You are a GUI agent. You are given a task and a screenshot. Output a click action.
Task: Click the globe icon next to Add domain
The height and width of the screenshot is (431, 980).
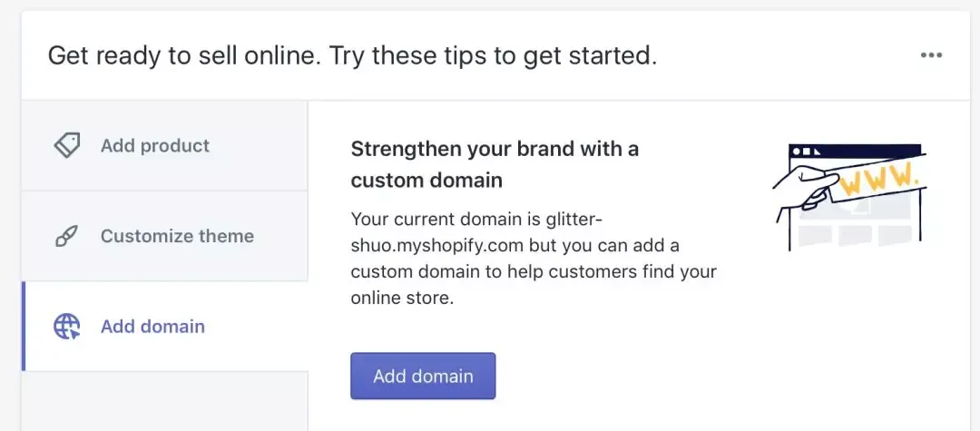coord(67,326)
